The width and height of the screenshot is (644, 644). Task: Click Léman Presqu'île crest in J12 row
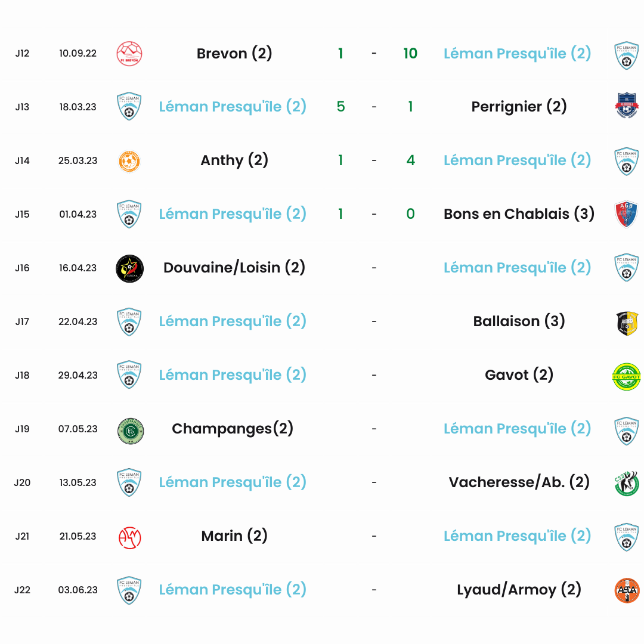click(x=626, y=55)
